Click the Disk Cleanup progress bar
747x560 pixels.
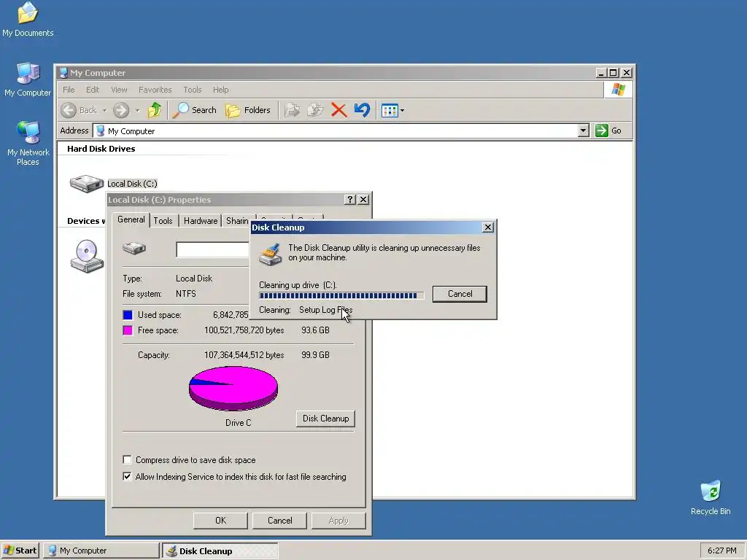[341, 296]
